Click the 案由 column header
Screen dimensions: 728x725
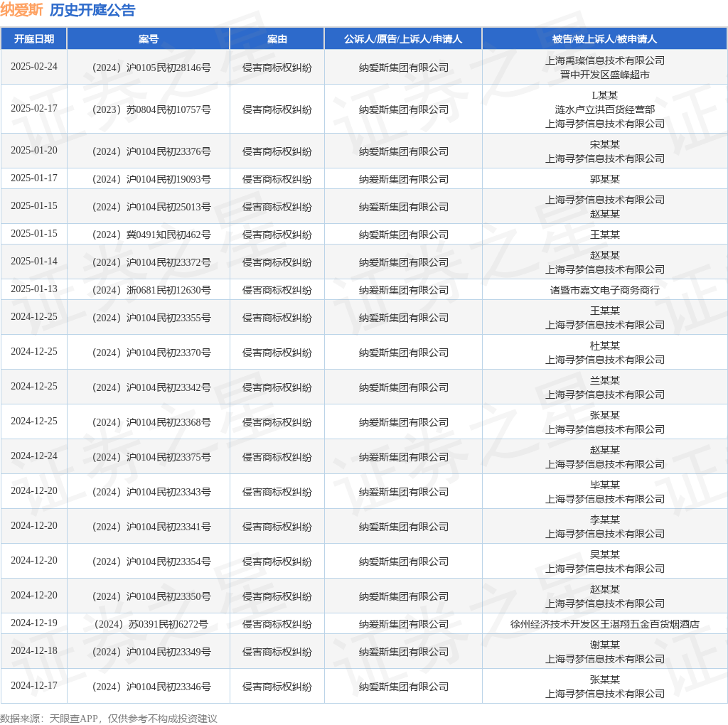click(277, 39)
